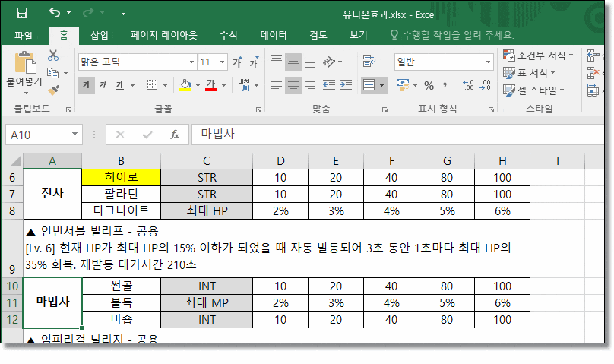614x364 pixels.
Task: Click the Redo arrow icon
Action: tap(87, 12)
